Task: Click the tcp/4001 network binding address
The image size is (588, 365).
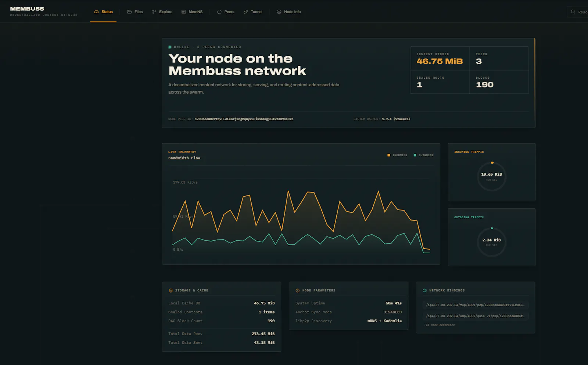Action: pos(475,305)
